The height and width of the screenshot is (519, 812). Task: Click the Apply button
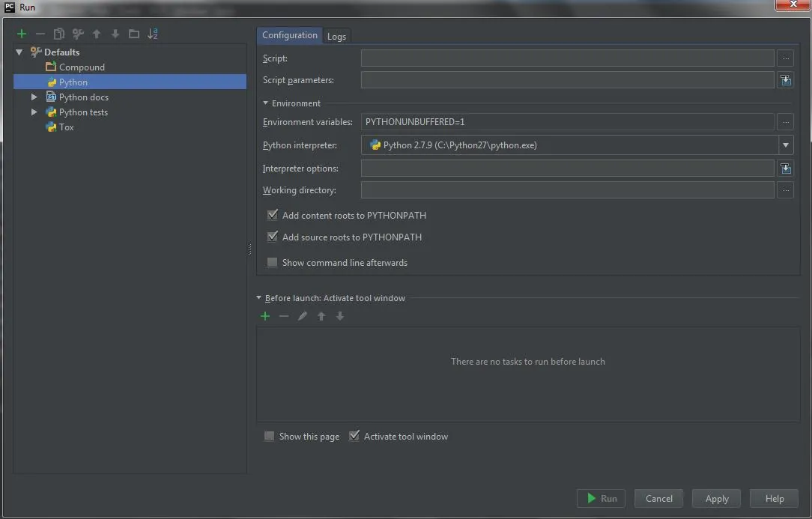(717, 498)
